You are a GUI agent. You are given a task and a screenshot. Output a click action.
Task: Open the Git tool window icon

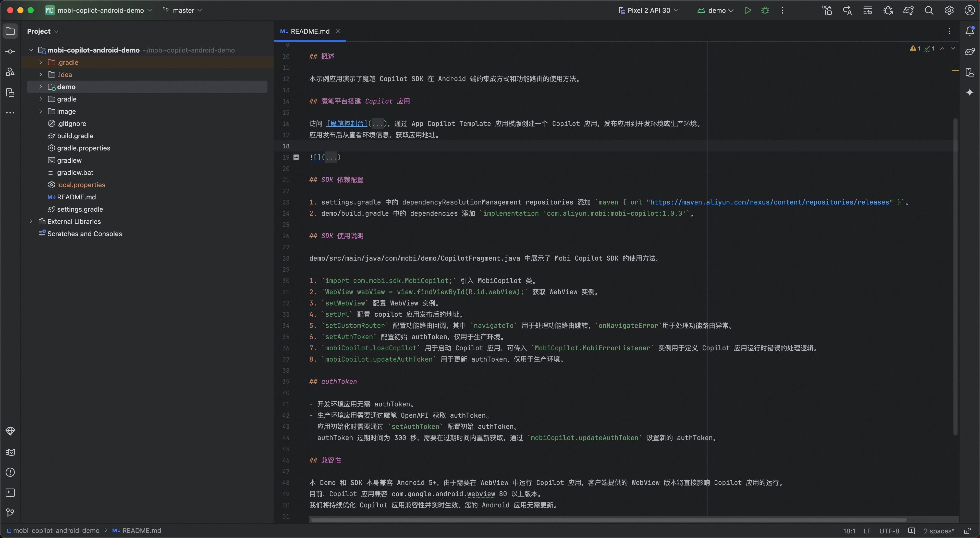tap(10, 513)
